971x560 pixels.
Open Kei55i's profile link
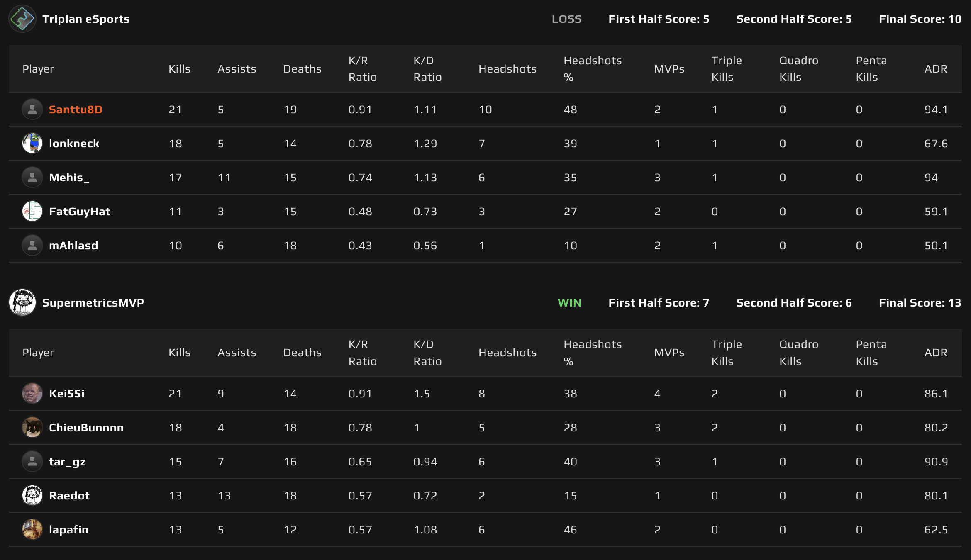click(x=67, y=393)
